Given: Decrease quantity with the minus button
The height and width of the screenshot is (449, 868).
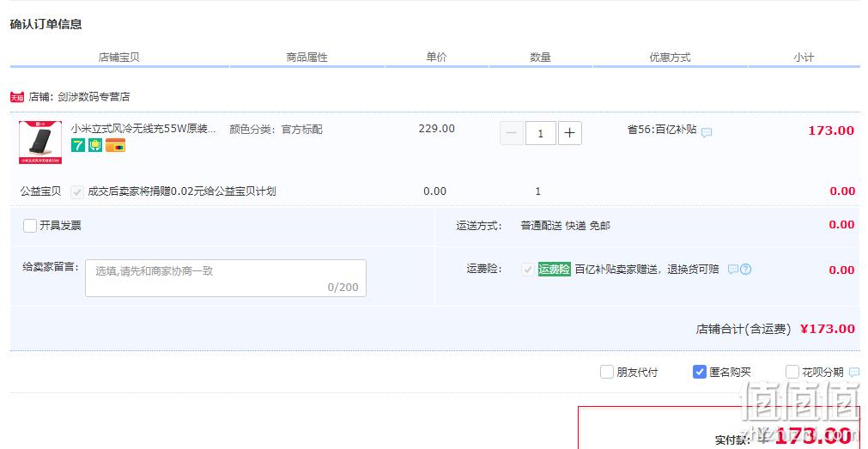Looking at the screenshot, I should (x=512, y=133).
